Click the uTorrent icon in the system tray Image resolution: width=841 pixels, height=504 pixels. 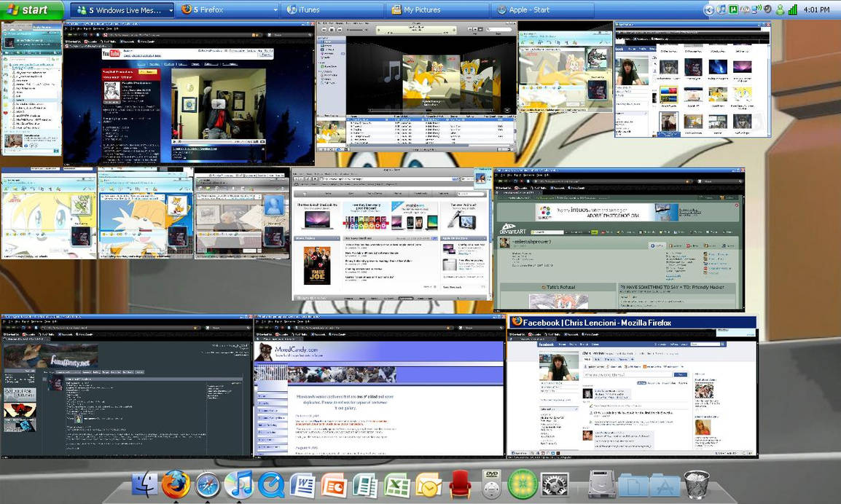coord(732,9)
